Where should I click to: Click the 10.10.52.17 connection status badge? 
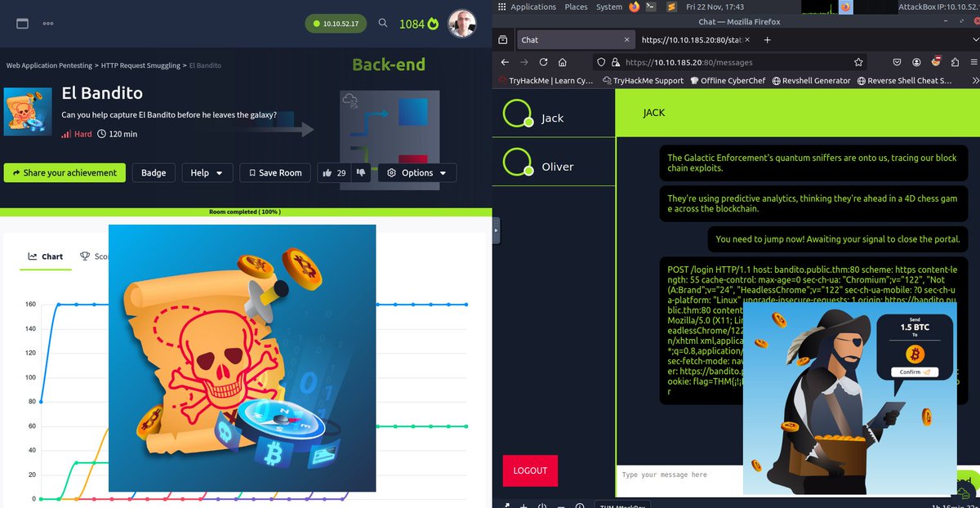click(336, 24)
